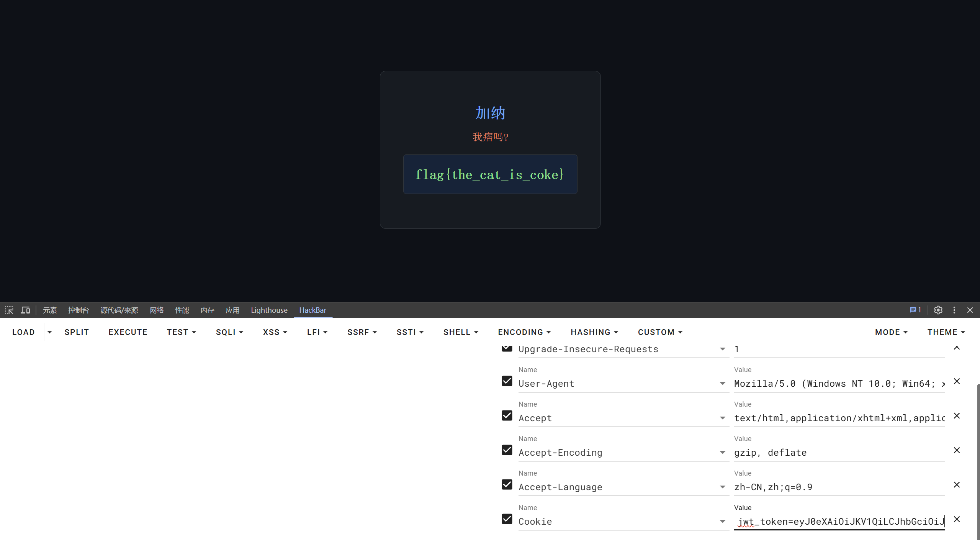Click the HackBar panel vertical scrollbar
Screen dimensions: 980x540
pos(978,460)
